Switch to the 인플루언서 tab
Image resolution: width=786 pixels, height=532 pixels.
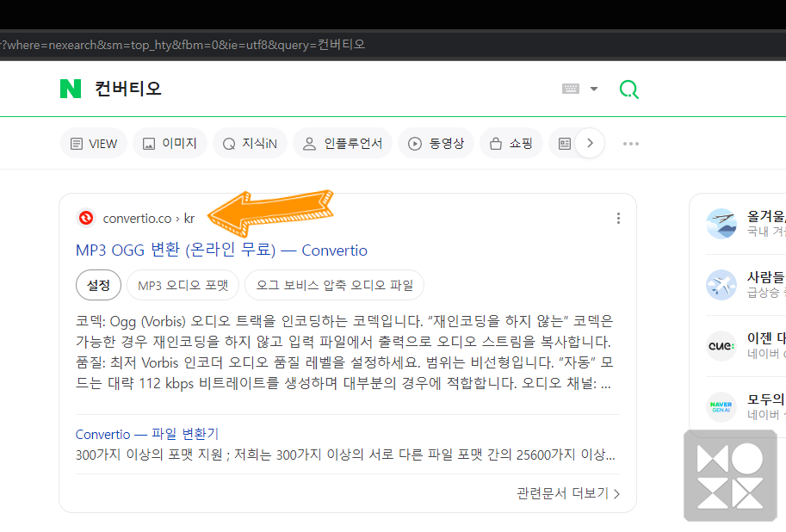click(x=343, y=144)
